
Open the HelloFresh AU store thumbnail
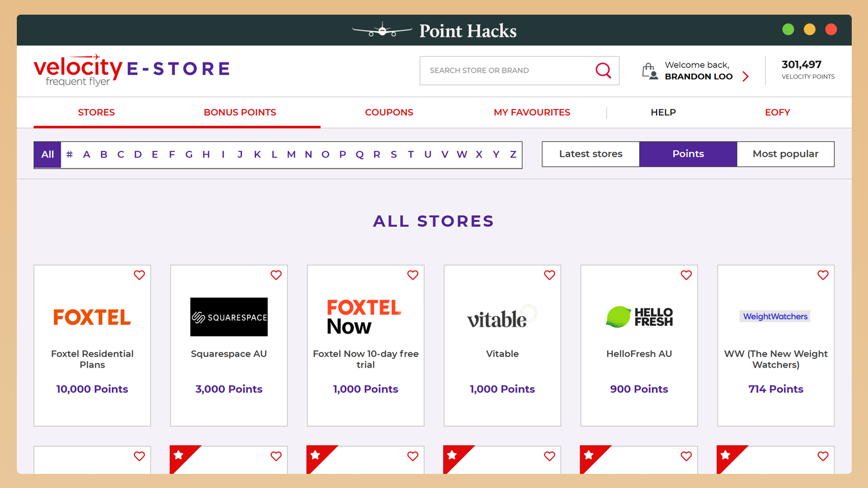click(x=639, y=317)
